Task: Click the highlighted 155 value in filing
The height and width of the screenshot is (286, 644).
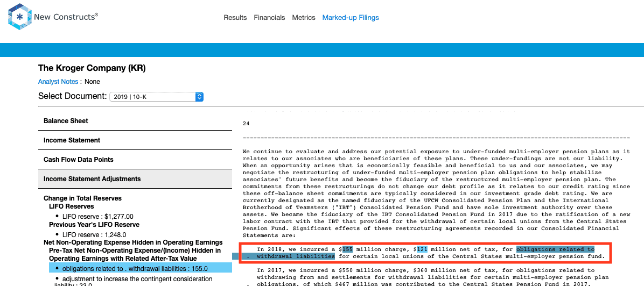Action: coord(347,249)
